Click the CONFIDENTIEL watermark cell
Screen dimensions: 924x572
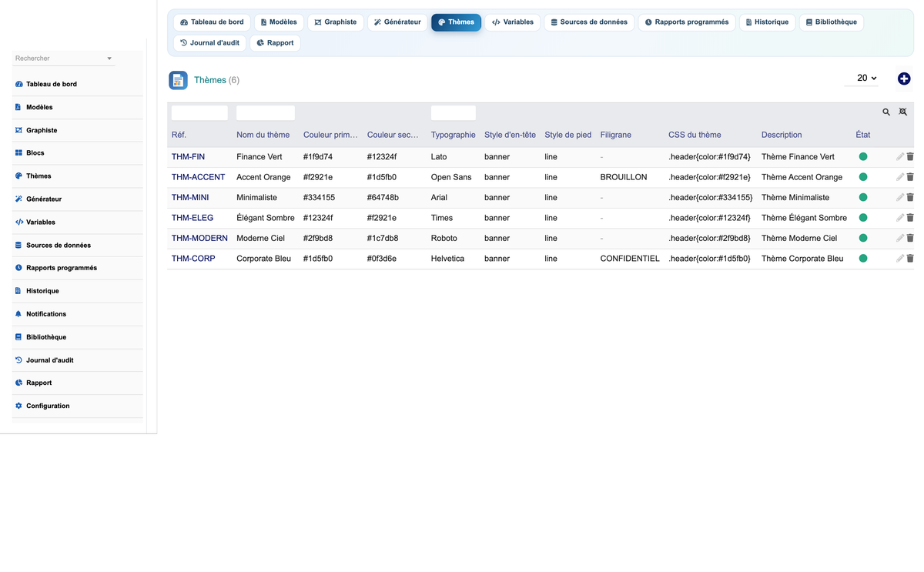(630, 259)
